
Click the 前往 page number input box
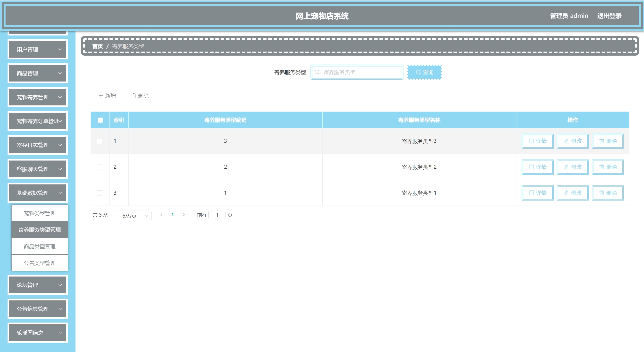coord(217,215)
